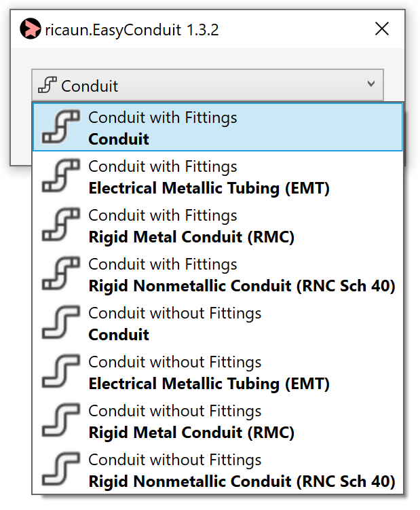Close the ricaun.EasyConduit window
Image resolution: width=420 pixels, height=510 pixels.
382,29
